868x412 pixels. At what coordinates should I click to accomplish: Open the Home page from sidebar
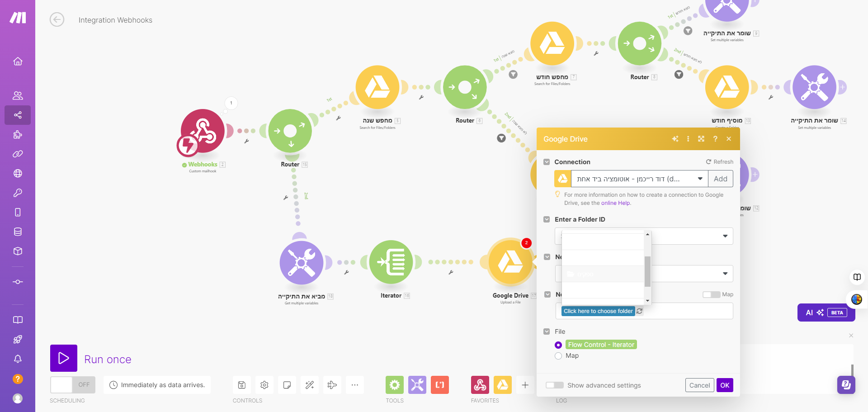point(18,61)
